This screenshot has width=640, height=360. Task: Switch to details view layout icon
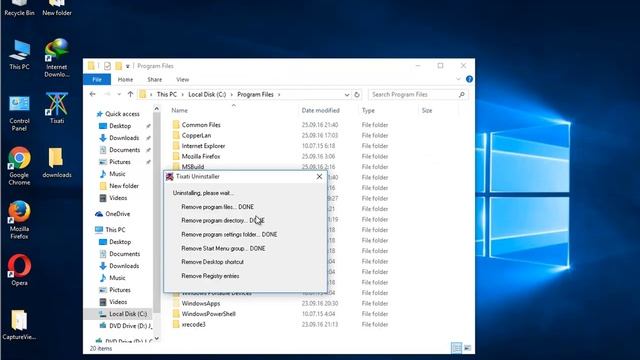(456, 348)
